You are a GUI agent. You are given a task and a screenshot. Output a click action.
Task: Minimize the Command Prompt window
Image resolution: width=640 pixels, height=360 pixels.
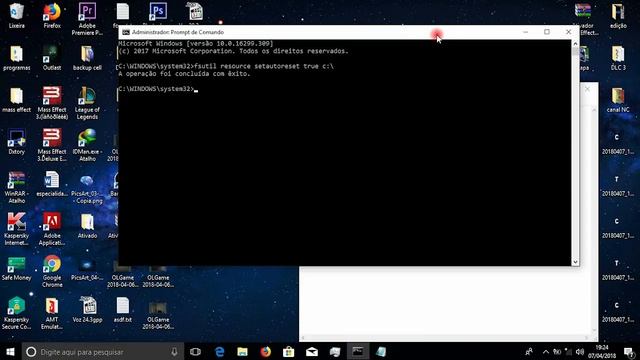(x=526, y=32)
